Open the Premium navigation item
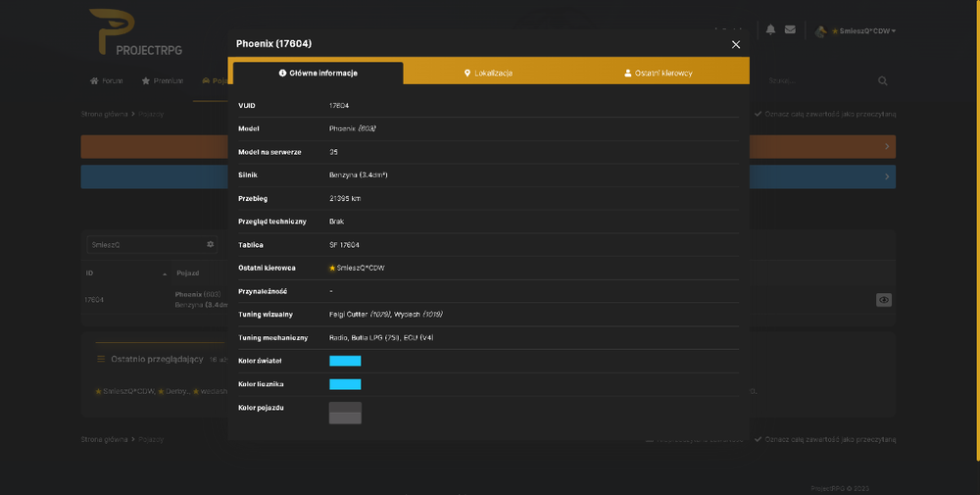The image size is (980, 495). pos(163,80)
